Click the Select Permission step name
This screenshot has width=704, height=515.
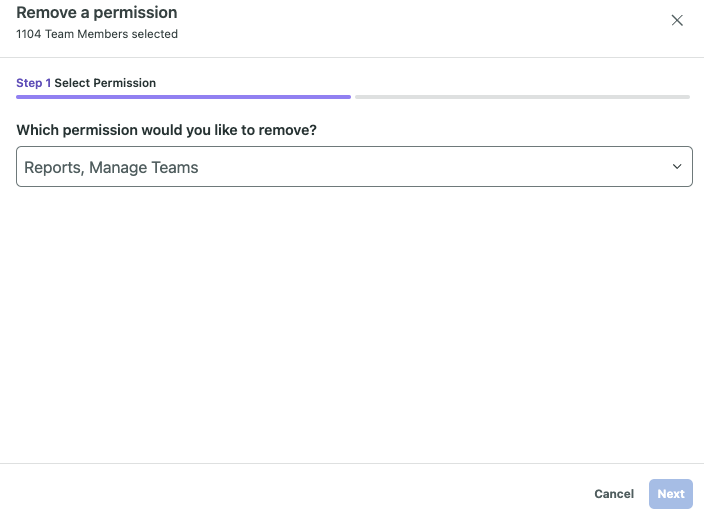(x=105, y=83)
